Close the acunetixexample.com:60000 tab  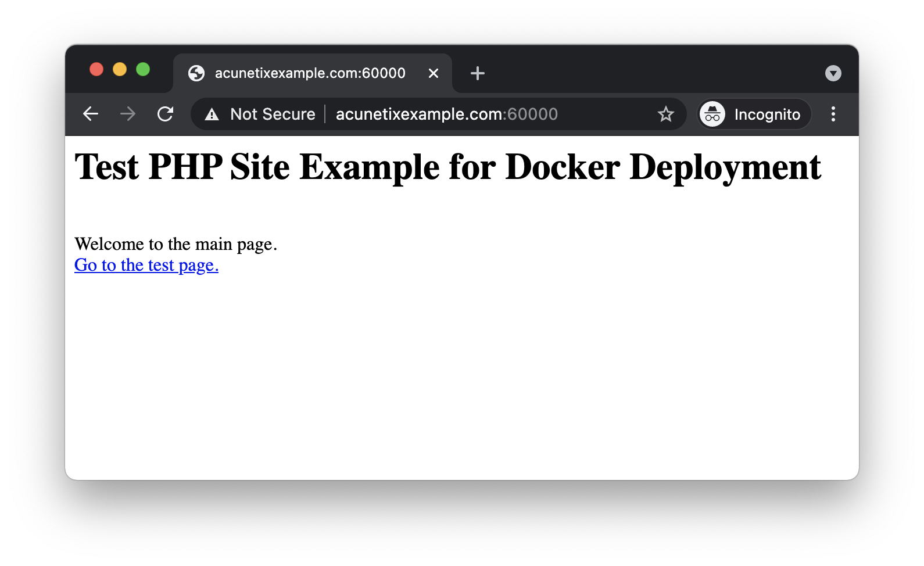[434, 73]
